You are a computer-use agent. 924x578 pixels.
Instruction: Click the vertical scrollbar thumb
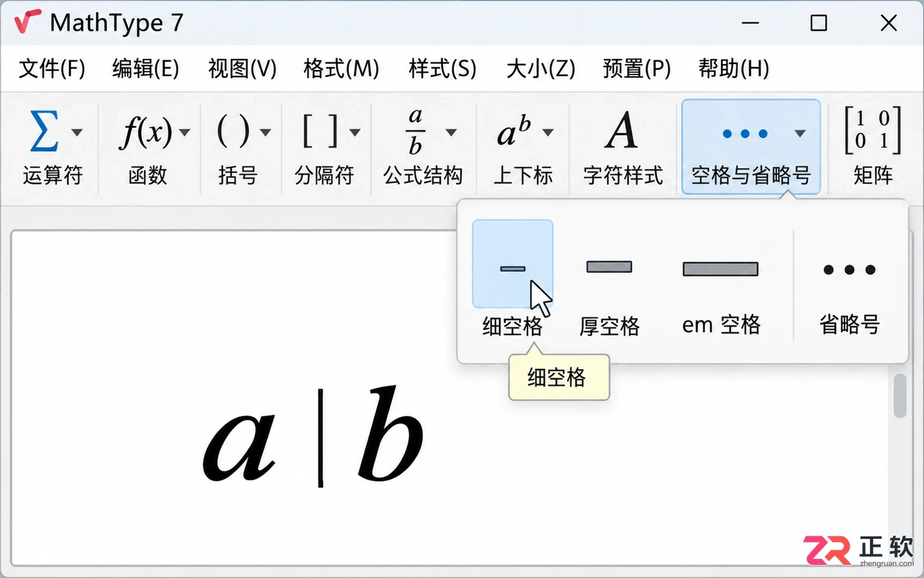click(x=900, y=396)
